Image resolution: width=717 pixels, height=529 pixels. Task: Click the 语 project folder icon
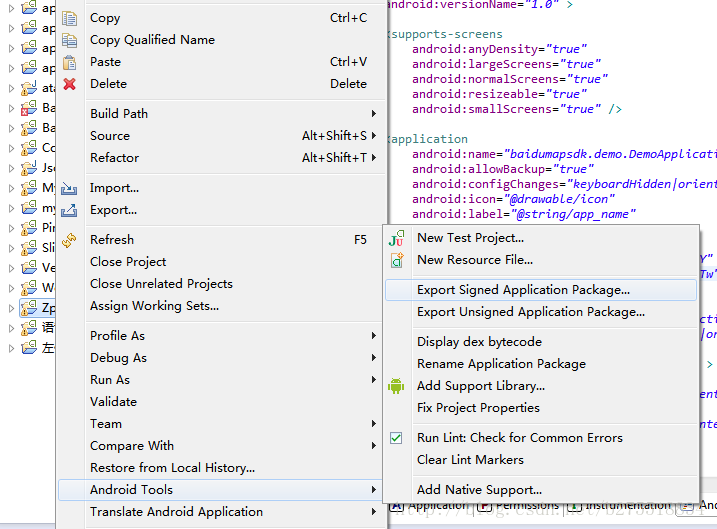pyautogui.click(x=29, y=327)
